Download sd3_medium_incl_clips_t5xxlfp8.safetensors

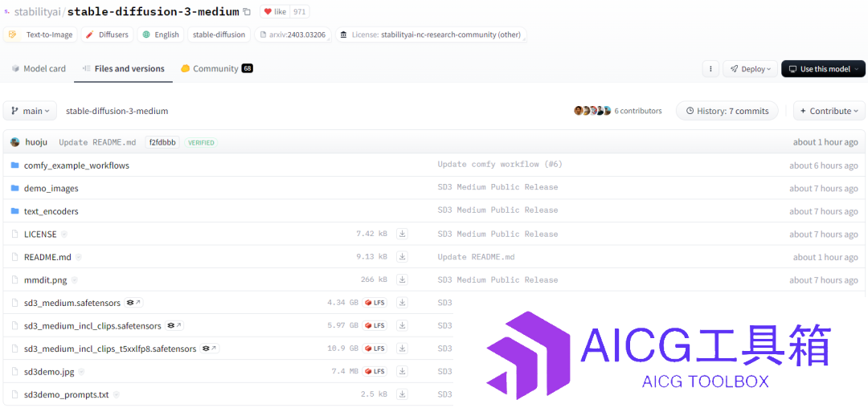[403, 349]
